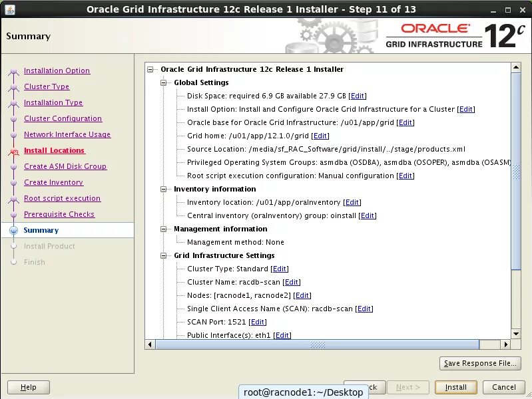This screenshot has width=532, height=399.
Task: Click the horizontal scrollbar thumb
Action: (317, 344)
